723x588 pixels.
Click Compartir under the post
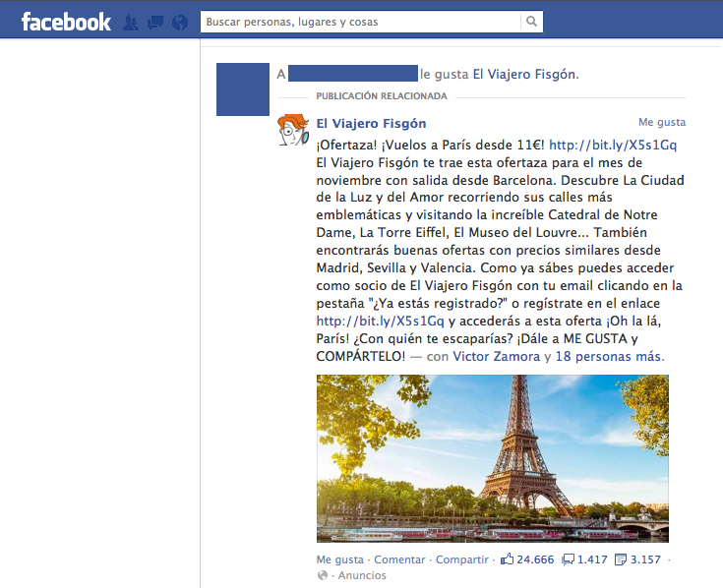click(462, 559)
